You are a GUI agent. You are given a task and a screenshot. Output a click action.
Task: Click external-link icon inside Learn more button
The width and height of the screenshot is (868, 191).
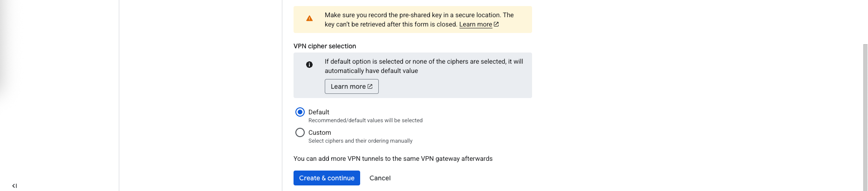click(x=370, y=86)
